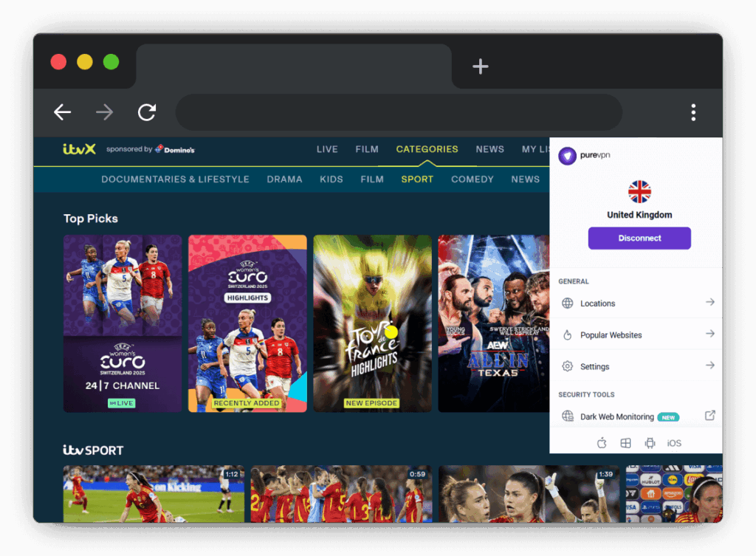
Task: Click the ITV SPORT section heading
Action: click(93, 450)
